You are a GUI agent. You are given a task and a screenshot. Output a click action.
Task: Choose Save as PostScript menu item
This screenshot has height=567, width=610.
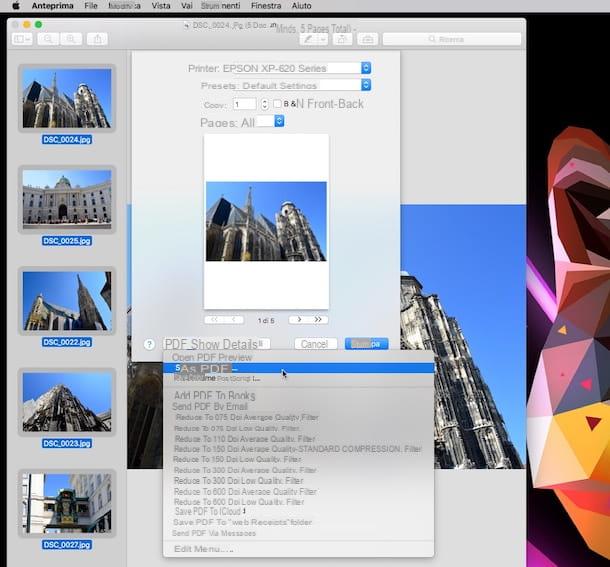298,378
